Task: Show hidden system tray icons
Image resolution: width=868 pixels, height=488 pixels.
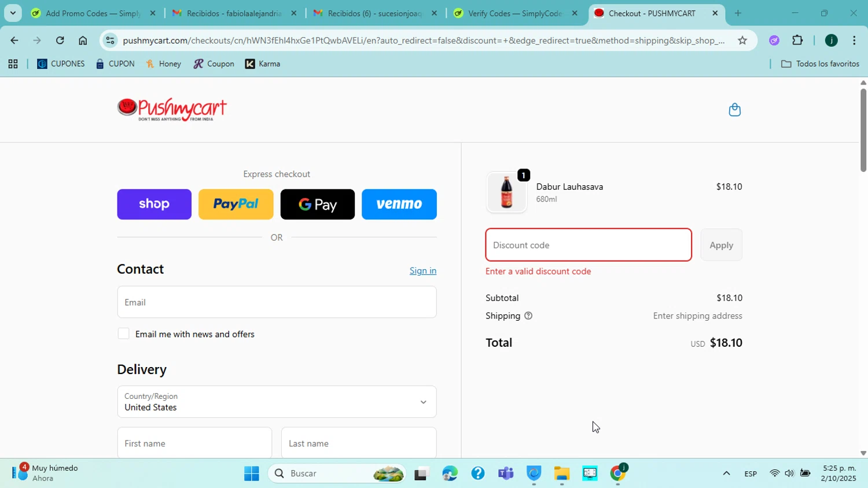Action: click(x=726, y=474)
